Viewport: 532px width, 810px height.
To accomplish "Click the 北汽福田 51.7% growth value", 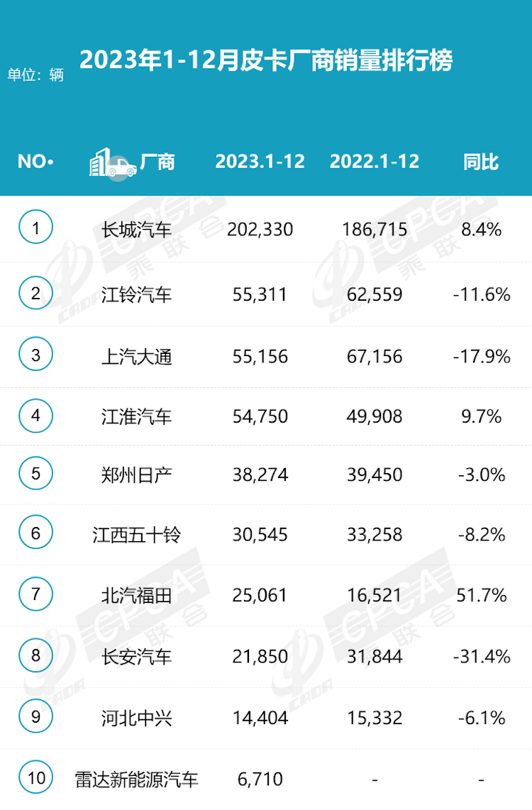I will coord(482,596).
